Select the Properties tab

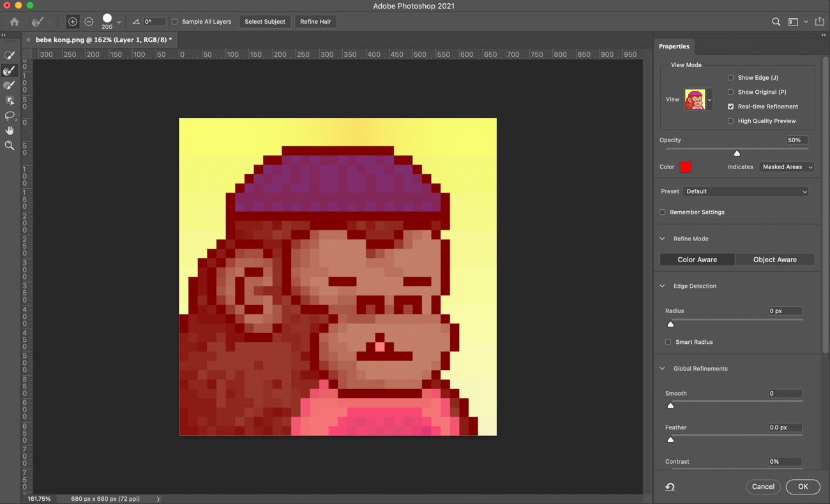[x=674, y=46]
